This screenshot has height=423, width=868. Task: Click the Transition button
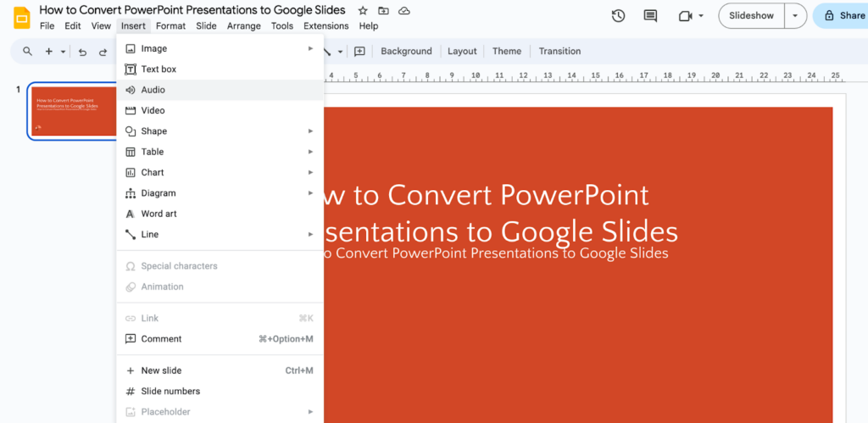click(559, 51)
